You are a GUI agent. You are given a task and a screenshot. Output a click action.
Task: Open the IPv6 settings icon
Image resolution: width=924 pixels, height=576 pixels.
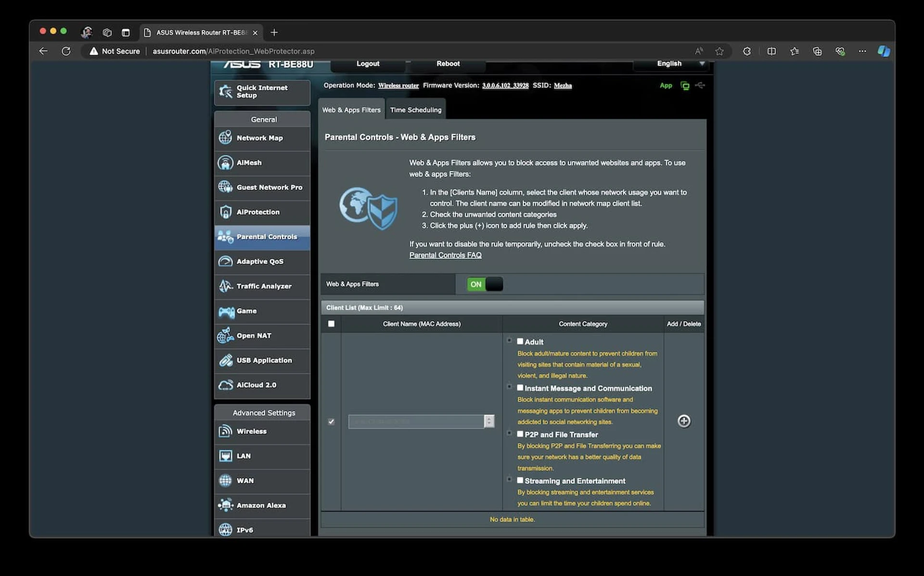(225, 530)
